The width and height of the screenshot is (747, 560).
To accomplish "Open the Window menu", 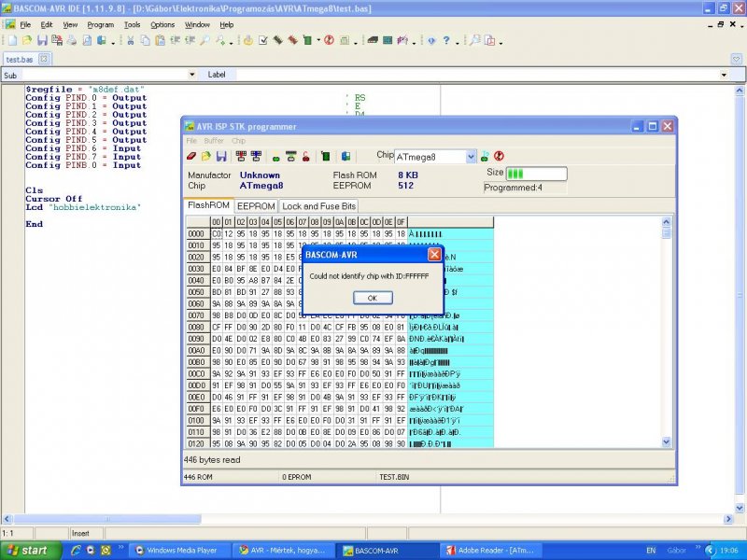I will click(197, 25).
